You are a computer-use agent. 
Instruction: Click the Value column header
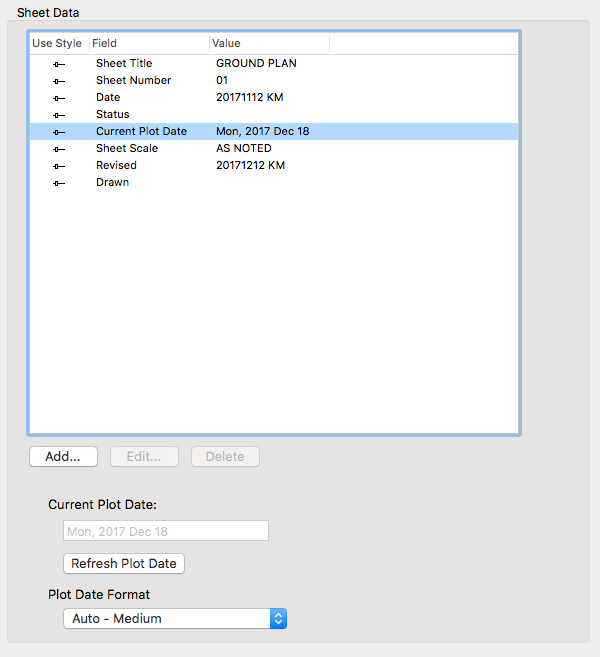click(x=268, y=43)
